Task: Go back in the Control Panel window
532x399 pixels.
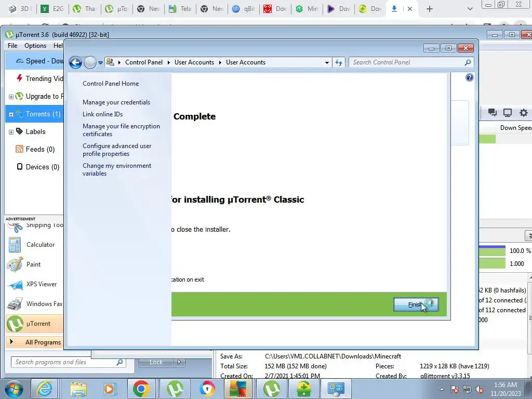Action: pos(75,62)
